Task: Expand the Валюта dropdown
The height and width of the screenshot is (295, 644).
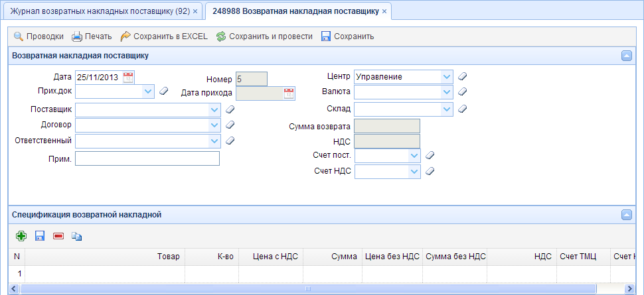Action: [447, 92]
